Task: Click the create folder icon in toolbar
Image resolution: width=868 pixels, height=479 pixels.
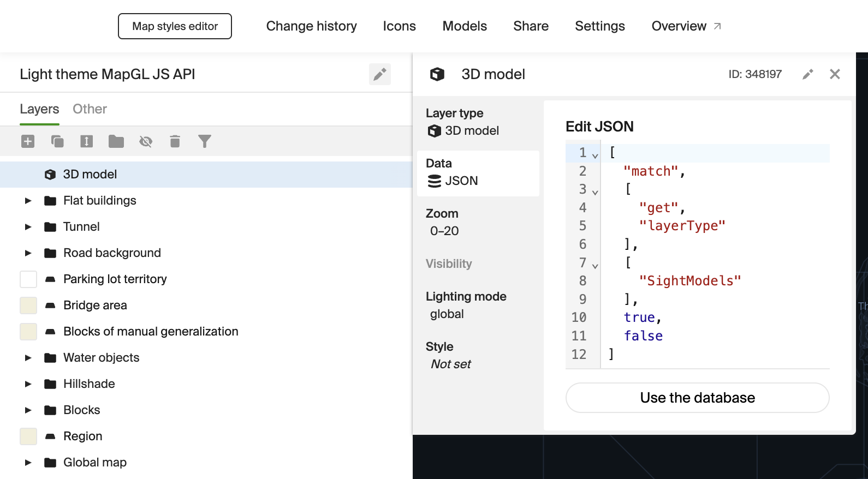Action: coord(116,142)
